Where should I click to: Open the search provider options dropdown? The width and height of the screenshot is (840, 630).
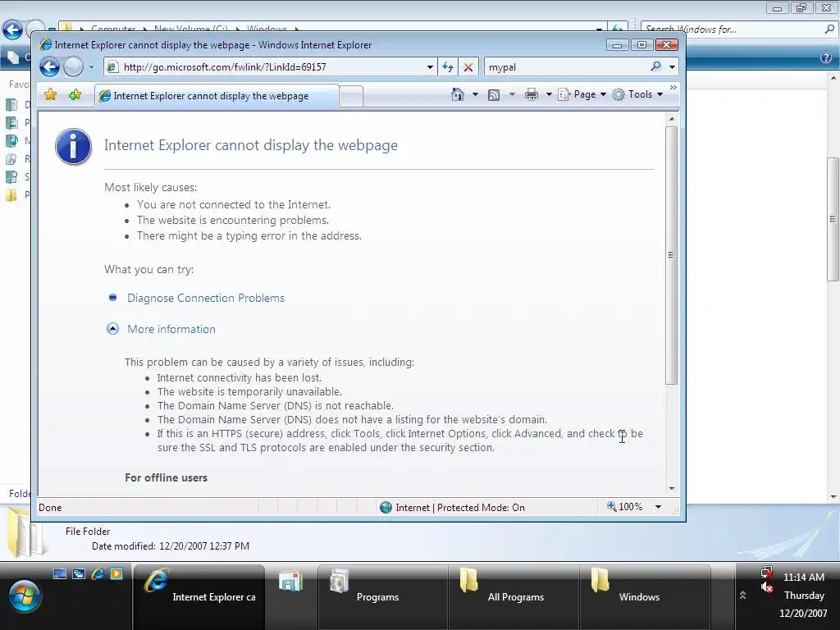672,67
